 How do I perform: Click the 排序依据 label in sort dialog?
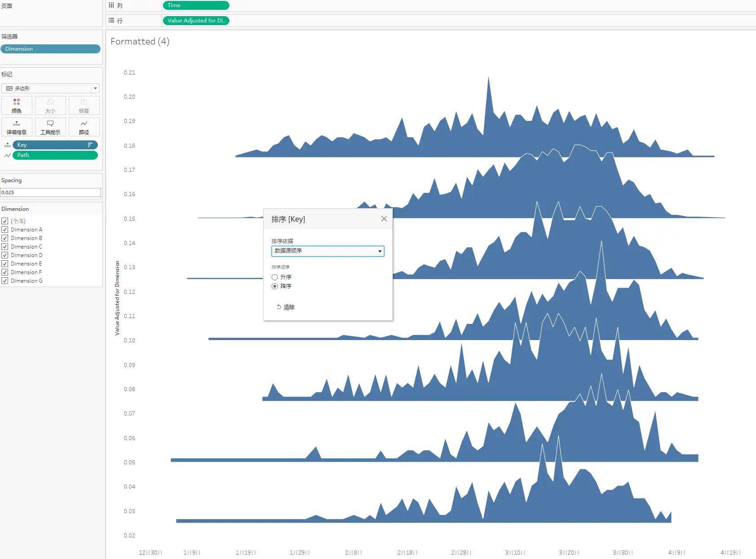tap(282, 241)
